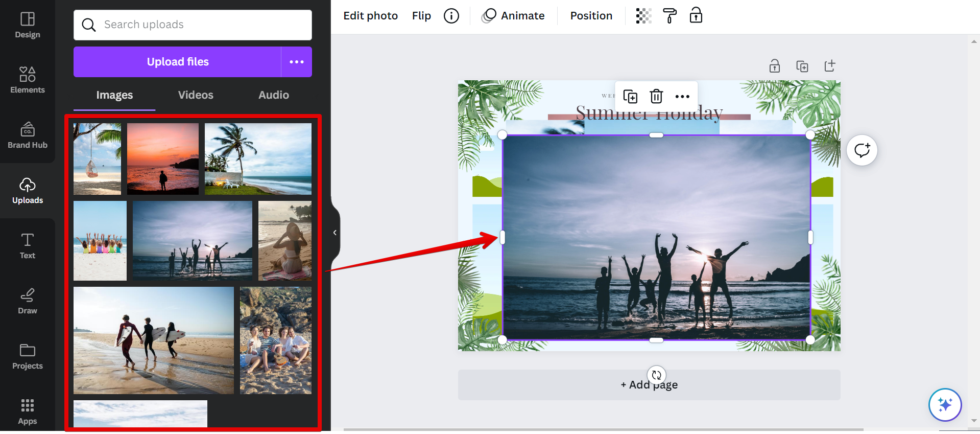Open the Text panel

[x=28, y=246]
